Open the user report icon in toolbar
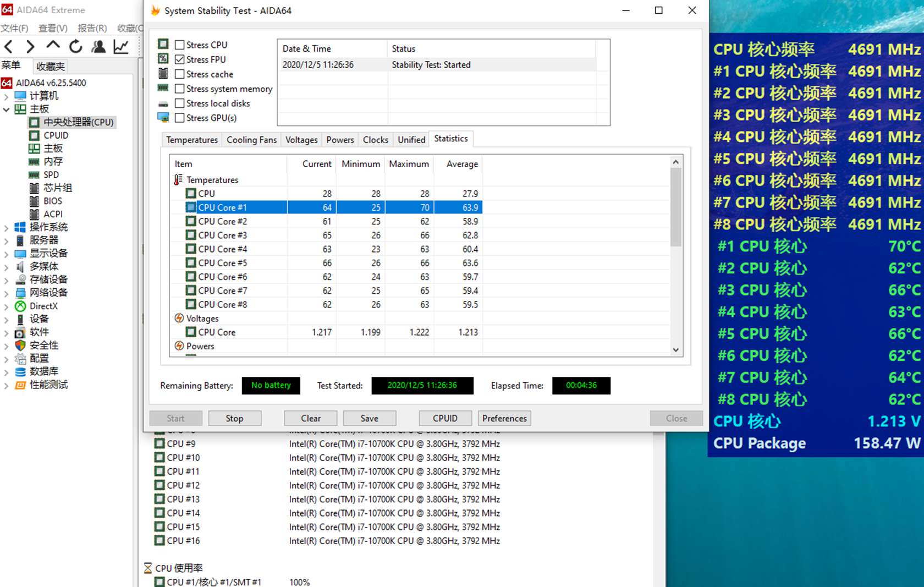 (98, 47)
